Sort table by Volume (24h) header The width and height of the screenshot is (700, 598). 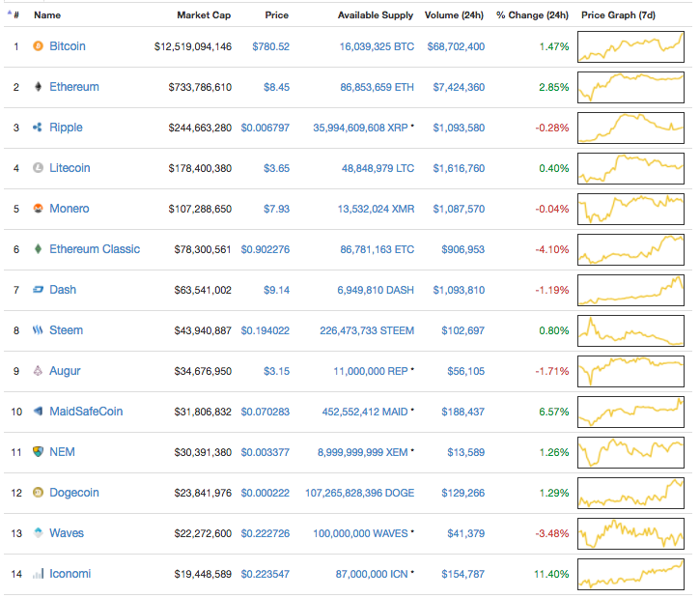coord(454,15)
